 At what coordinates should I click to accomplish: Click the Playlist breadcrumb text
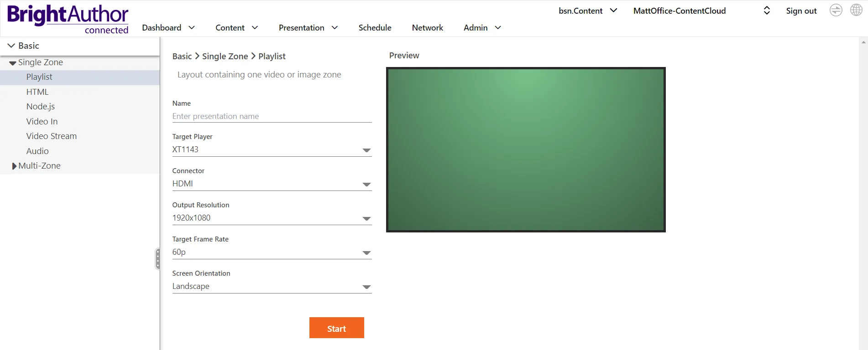tap(272, 57)
